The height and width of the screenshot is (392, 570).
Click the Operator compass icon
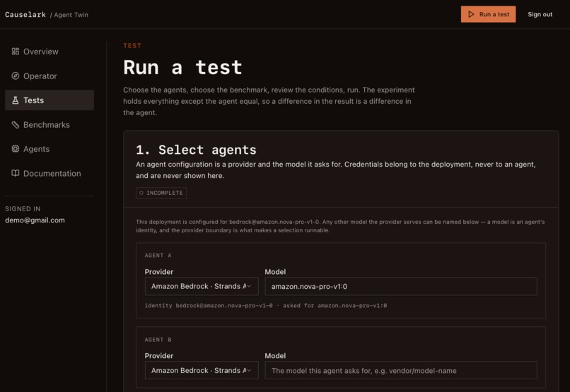[x=16, y=76]
